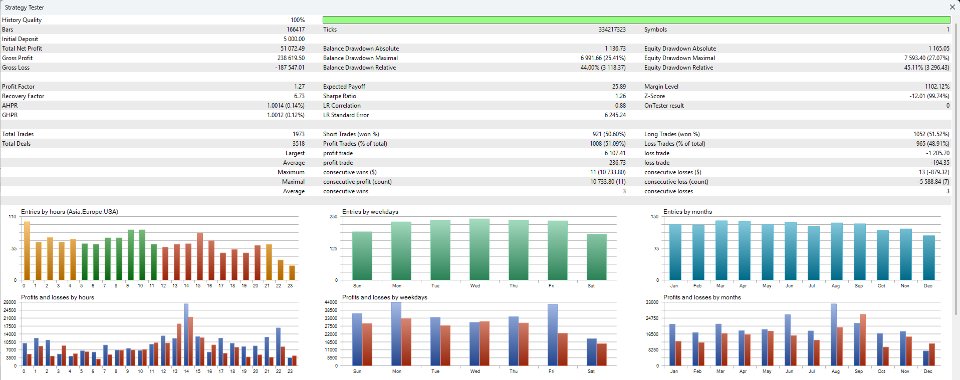Select the Total Deals label

tap(17, 144)
